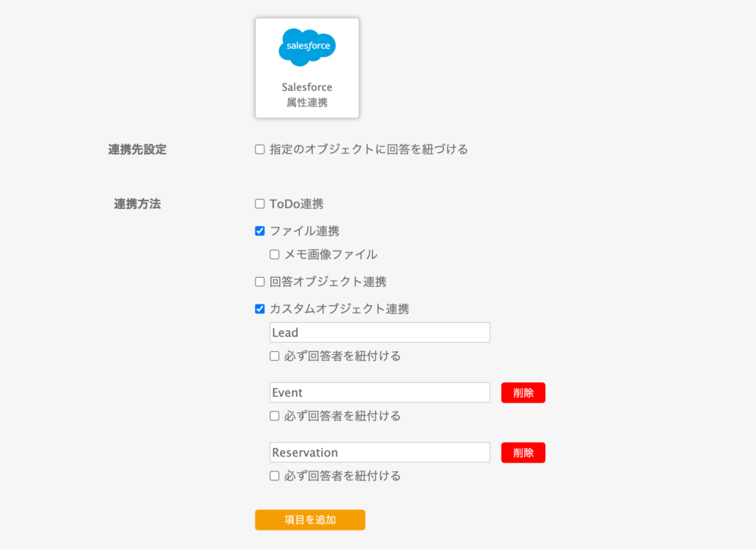Screen dimensions: 756x549
Task: Tick the メモ画像ファイル checkbox
Action: point(275,255)
